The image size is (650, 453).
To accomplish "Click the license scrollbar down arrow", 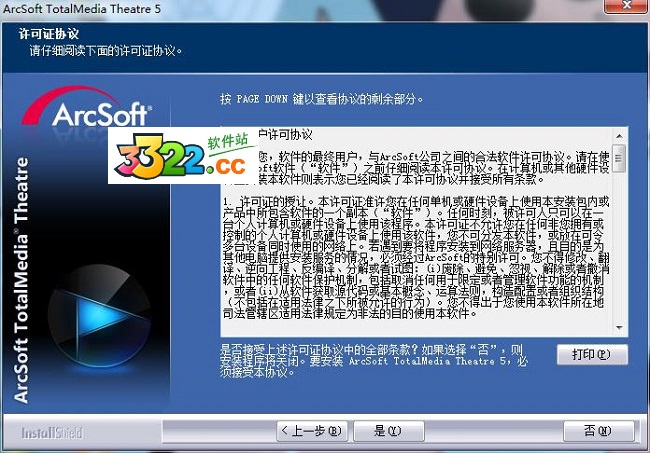I will click(x=619, y=327).
